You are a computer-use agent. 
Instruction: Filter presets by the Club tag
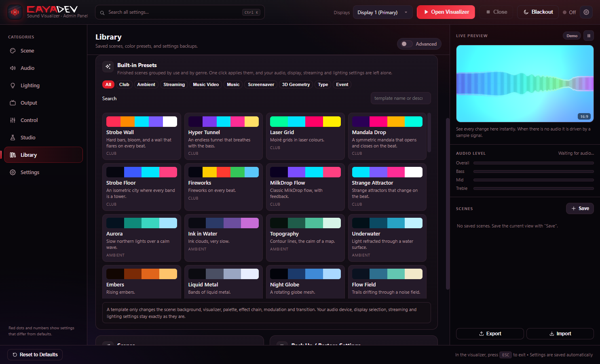point(124,84)
